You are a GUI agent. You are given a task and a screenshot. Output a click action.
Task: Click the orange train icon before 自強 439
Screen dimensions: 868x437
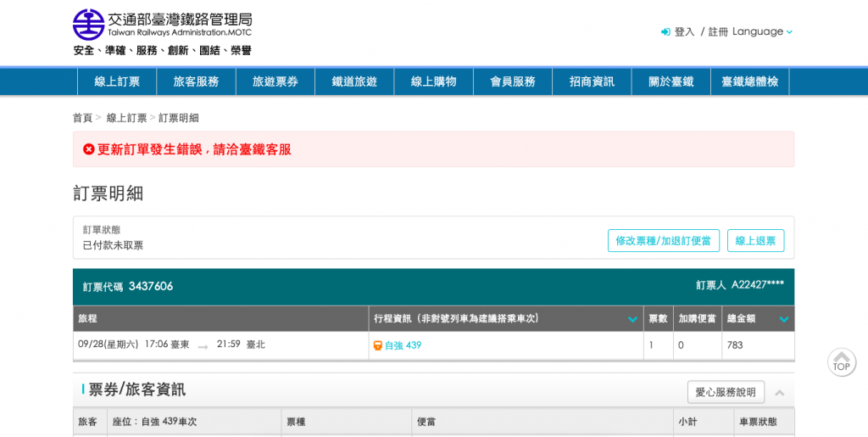pyautogui.click(x=377, y=345)
